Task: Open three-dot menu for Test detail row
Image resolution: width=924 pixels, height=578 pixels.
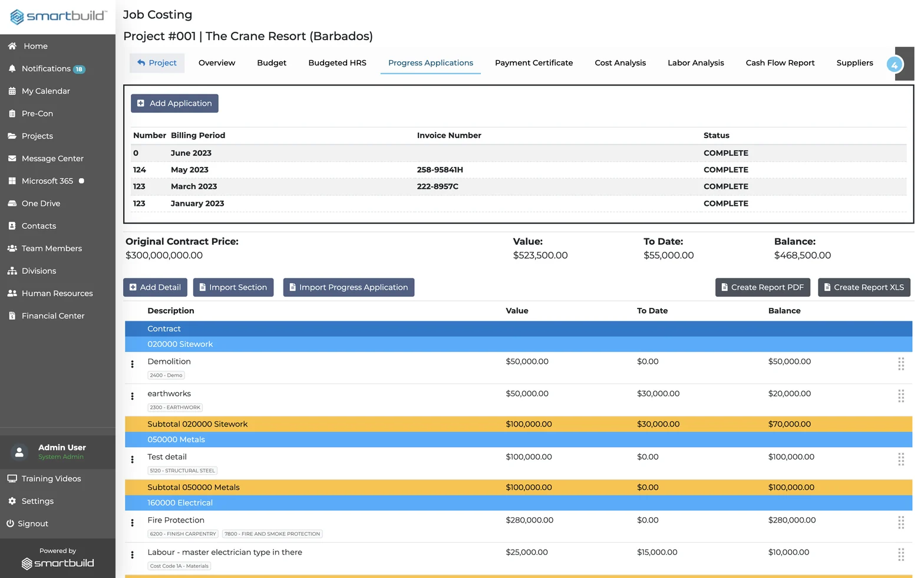Action: point(132,459)
